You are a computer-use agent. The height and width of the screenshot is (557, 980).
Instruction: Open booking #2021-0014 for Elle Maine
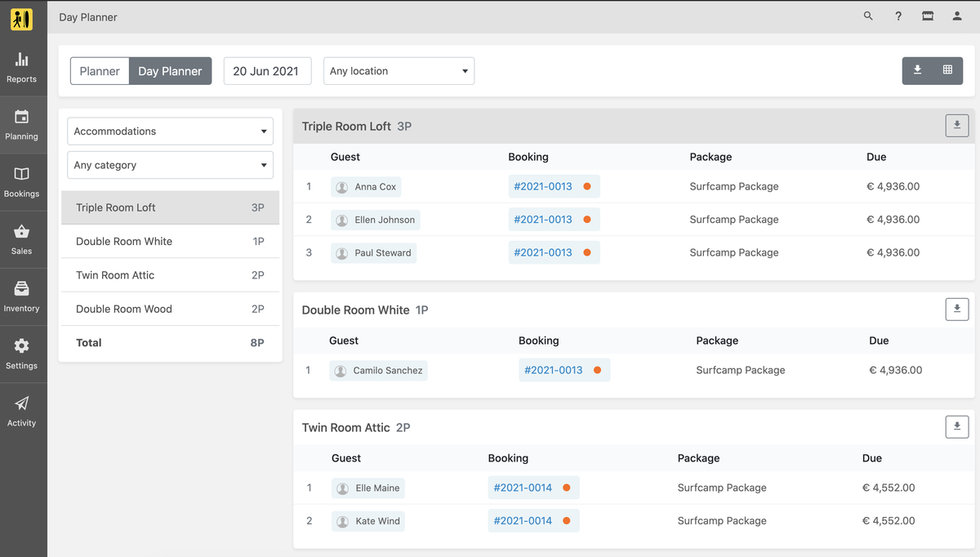point(523,488)
